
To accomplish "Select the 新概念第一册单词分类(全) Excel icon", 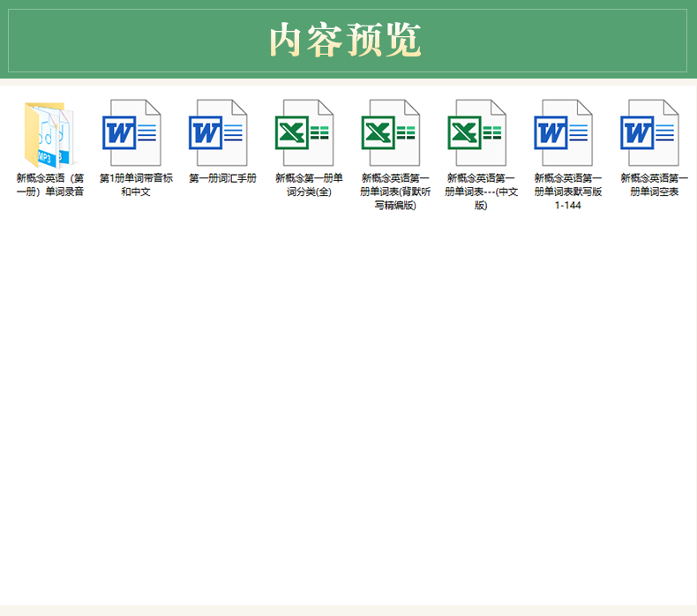I will pos(304,132).
